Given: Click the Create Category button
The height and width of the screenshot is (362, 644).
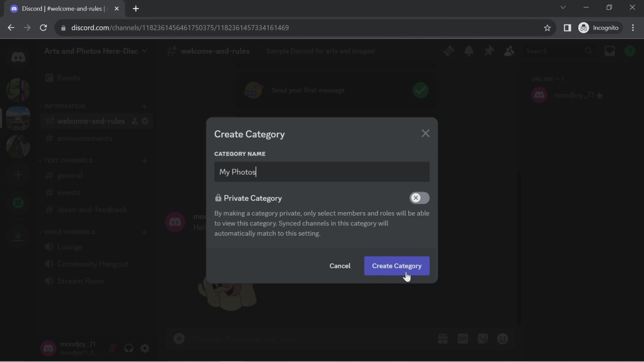Looking at the screenshot, I should point(397,266).
